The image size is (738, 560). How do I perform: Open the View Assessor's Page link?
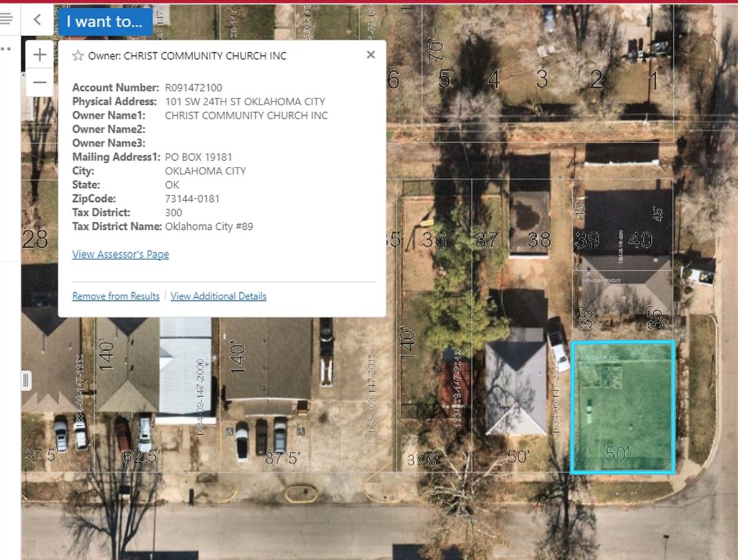click(x=120, y=254)
